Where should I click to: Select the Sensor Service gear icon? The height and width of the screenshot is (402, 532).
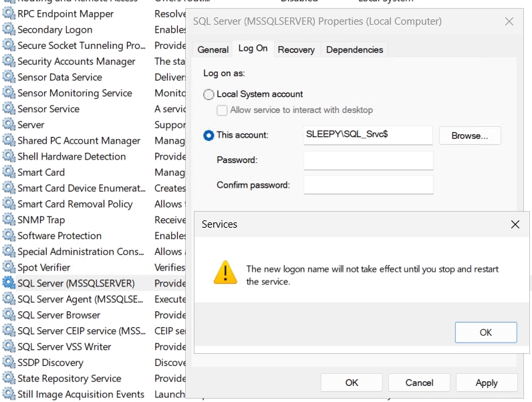9,109
